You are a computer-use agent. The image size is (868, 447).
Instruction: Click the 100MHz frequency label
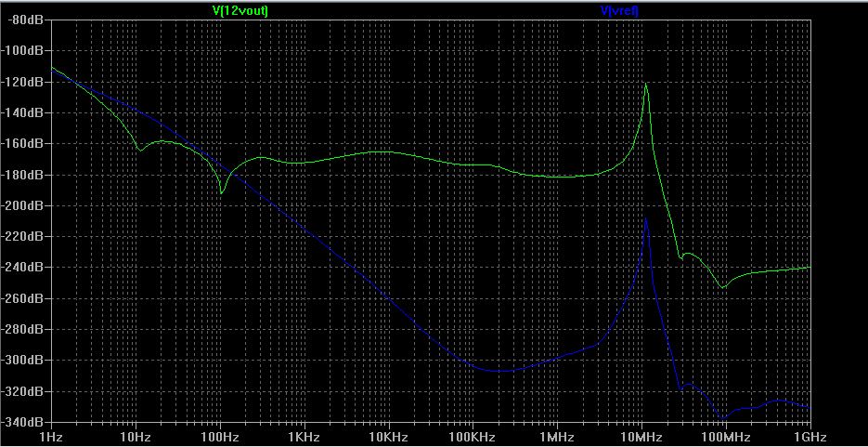coord(726,438)
